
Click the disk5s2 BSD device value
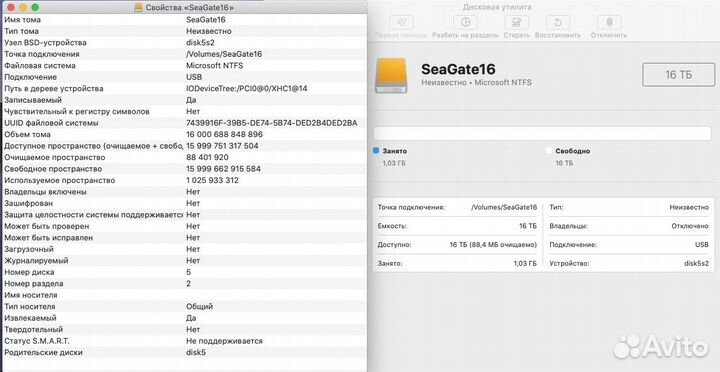coord(200,43)
